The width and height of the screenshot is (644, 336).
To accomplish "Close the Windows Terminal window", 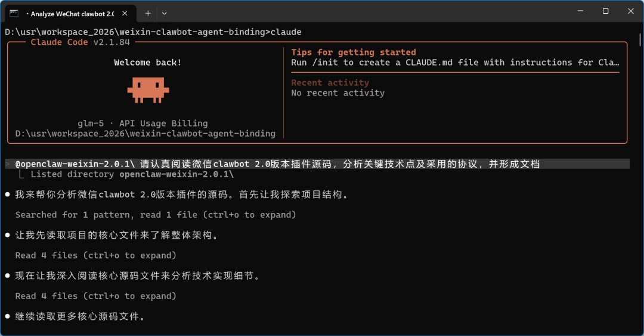I will coord(630,11).
